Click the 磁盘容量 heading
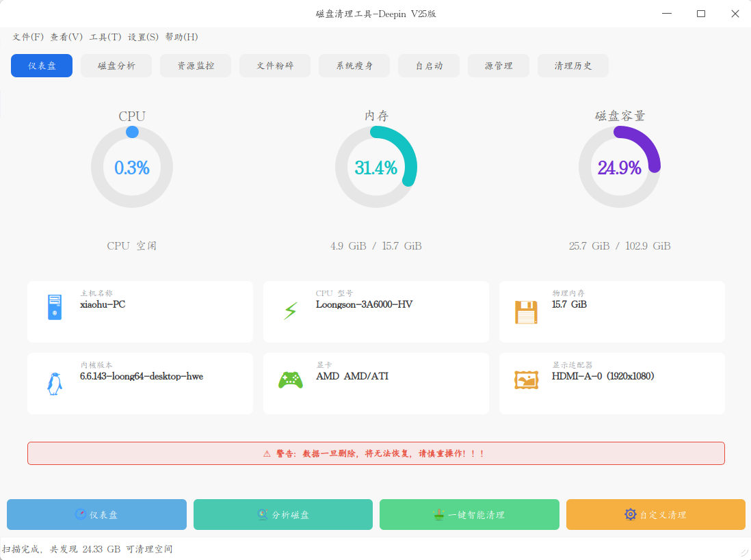This screenshot has width=751, height=560. [620, 116]
